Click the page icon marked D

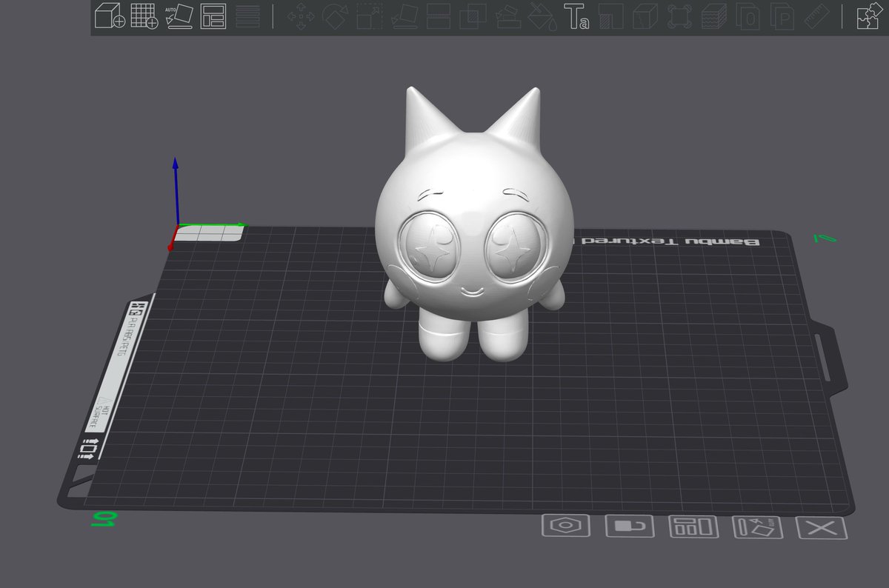[749, 16]
